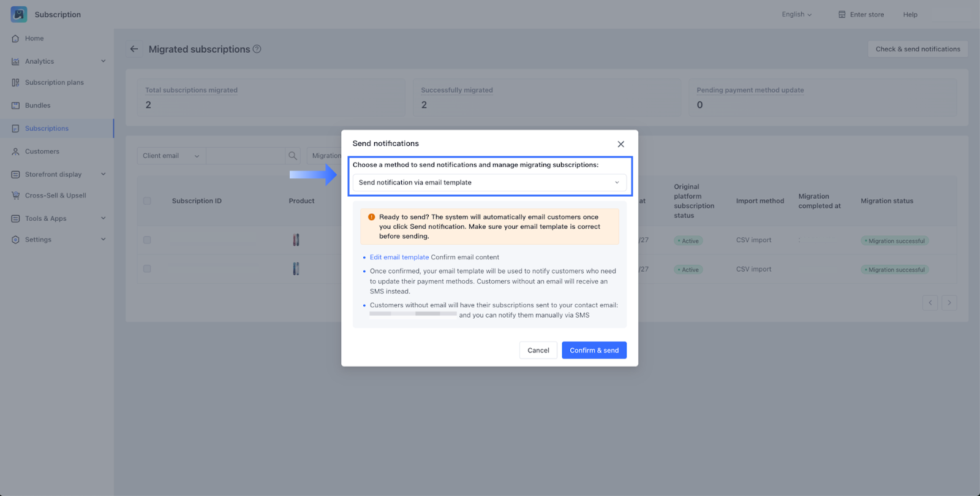The image size is (980, 496).
Task: Open the Edit email template link
Action: (399, 258)
